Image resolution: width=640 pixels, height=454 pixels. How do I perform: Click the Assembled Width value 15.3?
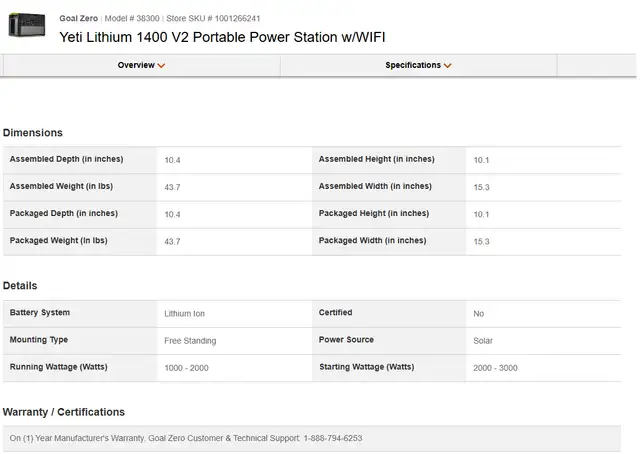[x=481, y=187]
